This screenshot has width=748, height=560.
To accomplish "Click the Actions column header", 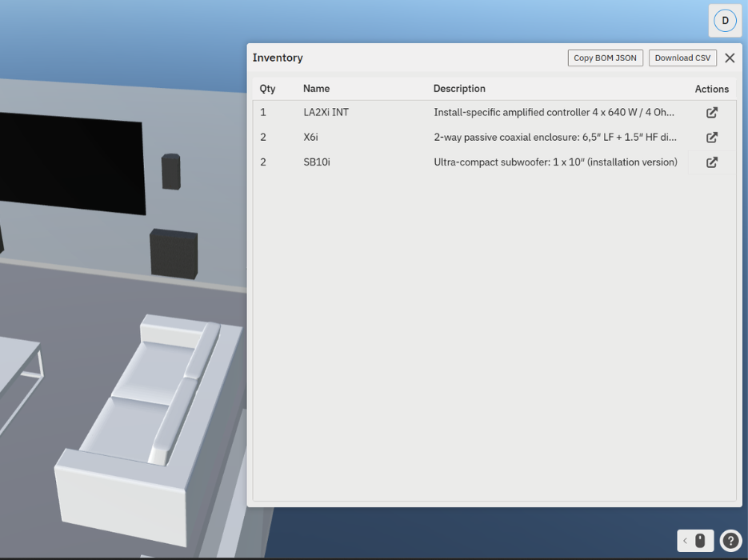I will coord(712,89).
